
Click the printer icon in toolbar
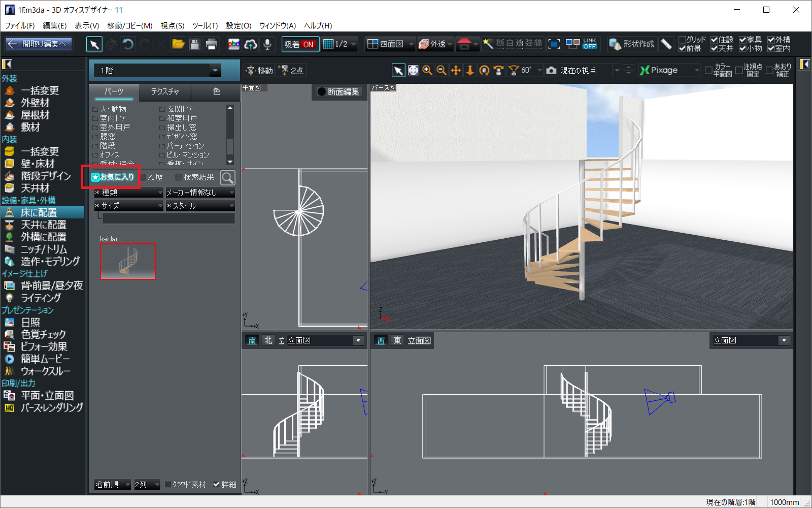(x=212, y=45)
